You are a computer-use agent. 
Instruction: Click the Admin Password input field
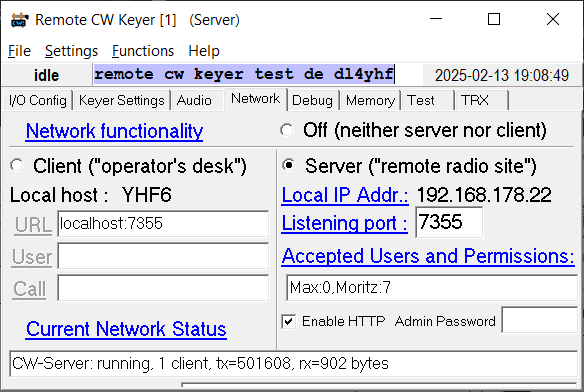tap(540, 320)
